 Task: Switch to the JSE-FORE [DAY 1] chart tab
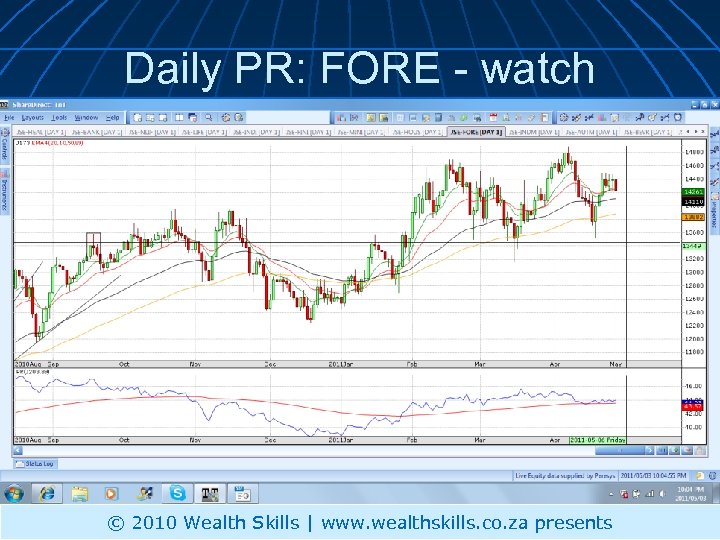(x=476, y=132)
